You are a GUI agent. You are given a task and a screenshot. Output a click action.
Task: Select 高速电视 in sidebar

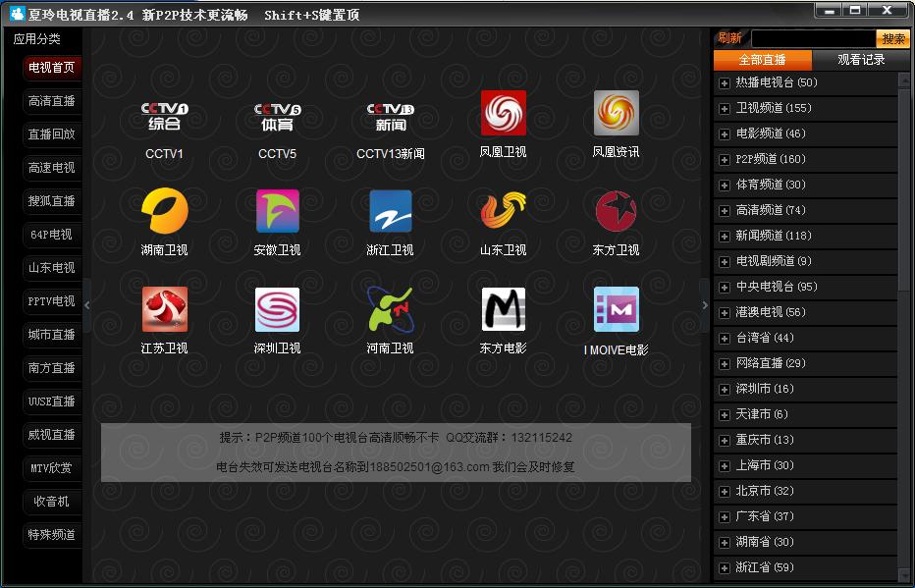tap(52, 168)
